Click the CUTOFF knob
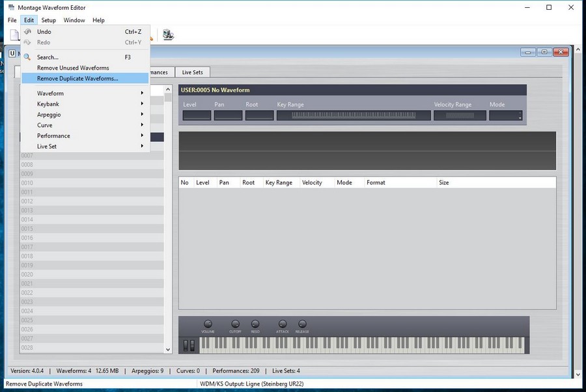 [x=235, y=324]
